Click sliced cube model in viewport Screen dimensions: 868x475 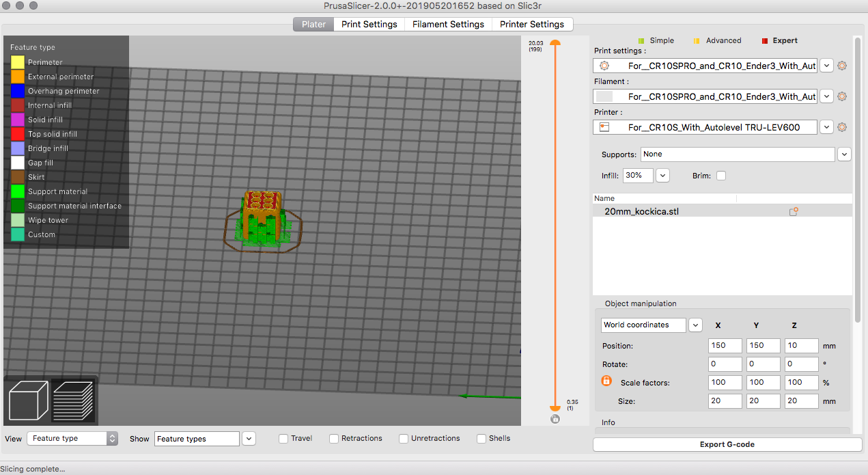tap(262, 219)
